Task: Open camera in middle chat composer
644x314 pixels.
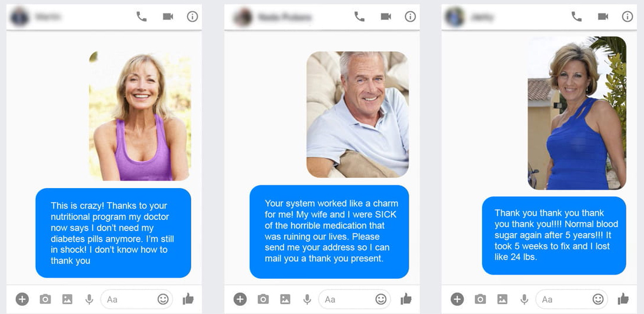Action: click(263, 299)
